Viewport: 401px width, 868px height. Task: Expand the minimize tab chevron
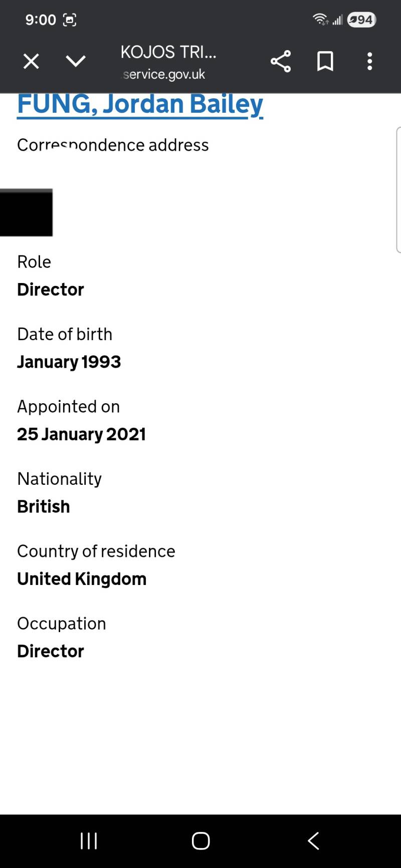coord(76,62)
